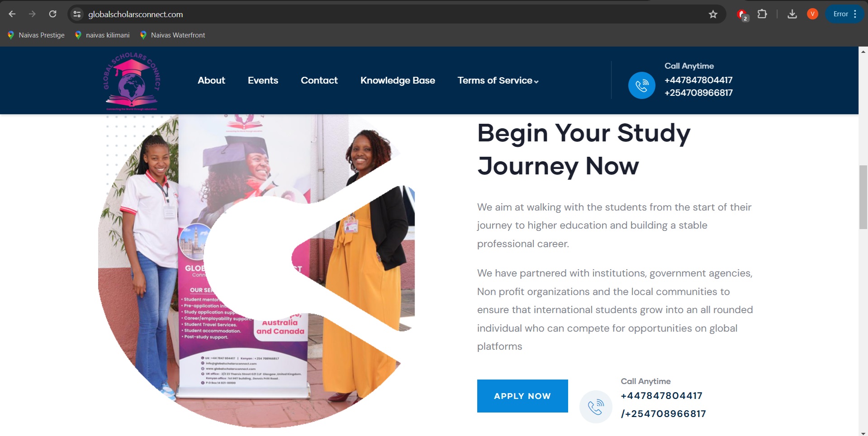Click the browser back arrow
868x436 pixels.
pos(12,14)
